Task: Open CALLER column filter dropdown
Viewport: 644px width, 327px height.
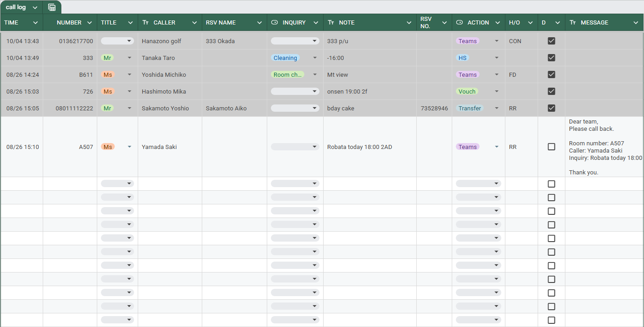Action: tap(195, 23)
